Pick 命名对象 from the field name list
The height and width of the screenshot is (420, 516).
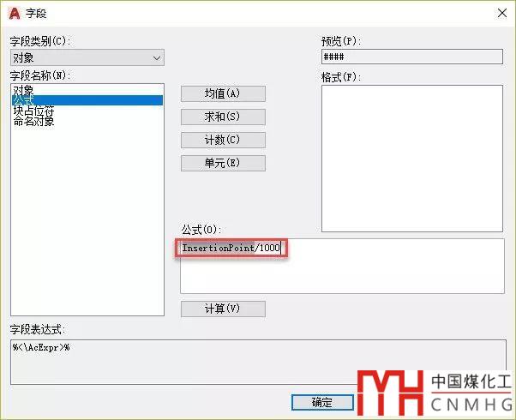33,121
